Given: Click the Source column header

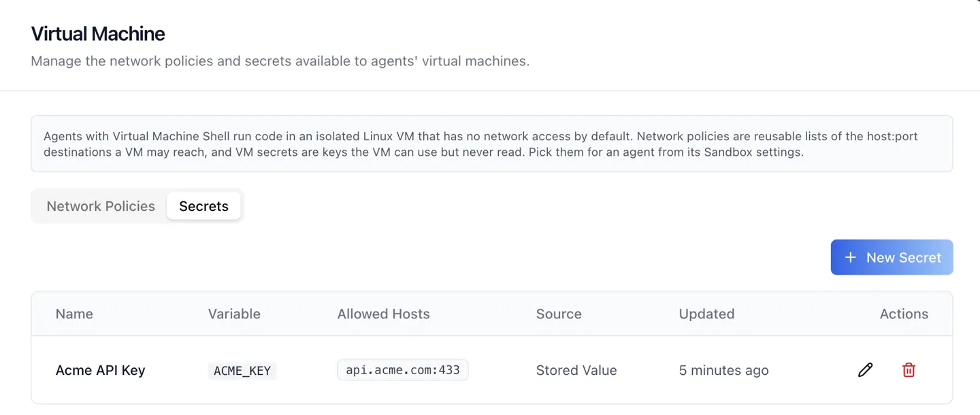Looking at the screenshot, I should click(x=559, y=314).
